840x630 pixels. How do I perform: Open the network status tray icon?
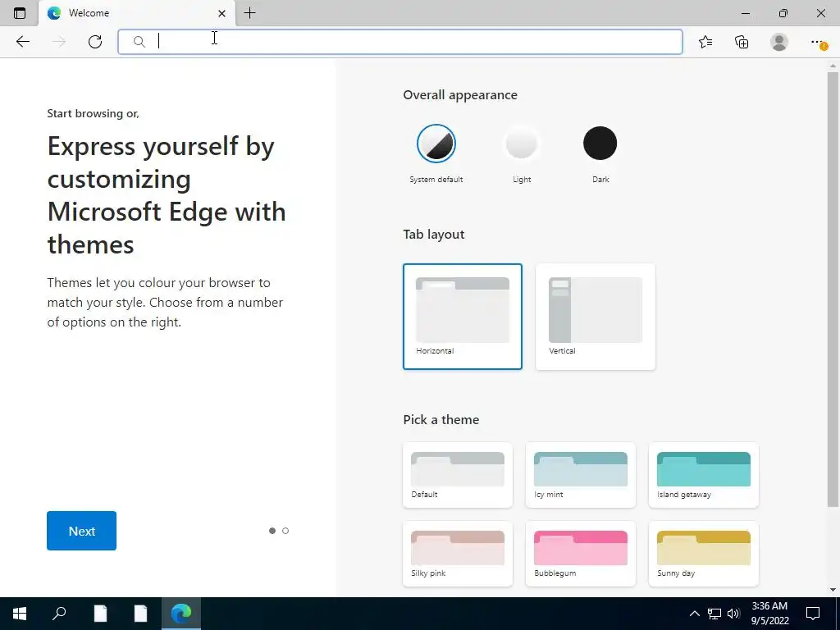(714, 614)
